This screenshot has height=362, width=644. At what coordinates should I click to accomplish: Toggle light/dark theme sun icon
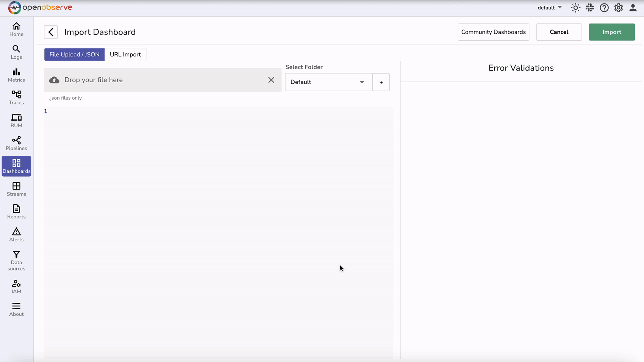tap(575, 8)
